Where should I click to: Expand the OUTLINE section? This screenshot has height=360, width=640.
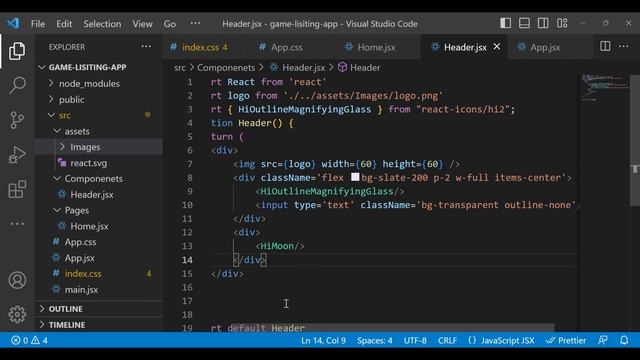(x=65, y=309)
